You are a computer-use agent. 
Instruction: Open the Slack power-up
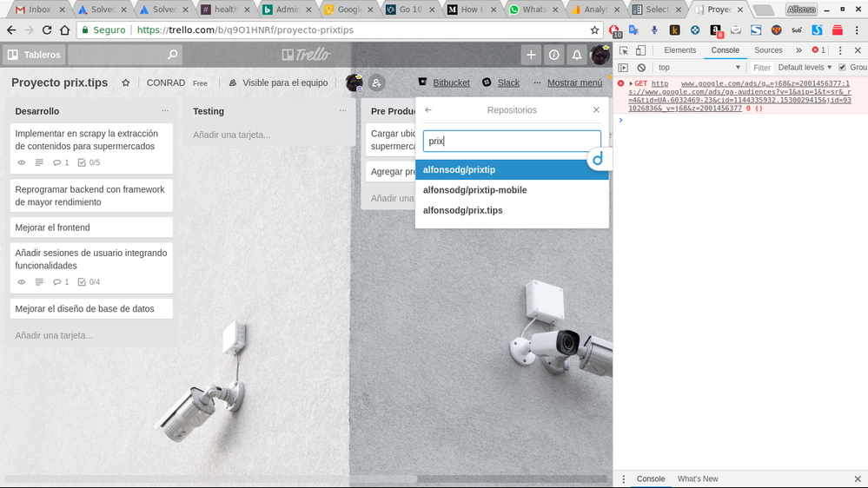pos(501,82)
